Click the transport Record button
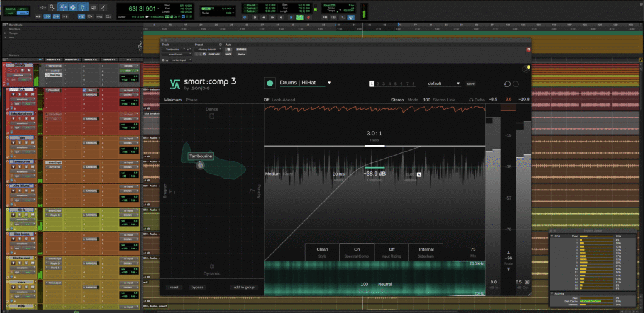 [308, 17]
